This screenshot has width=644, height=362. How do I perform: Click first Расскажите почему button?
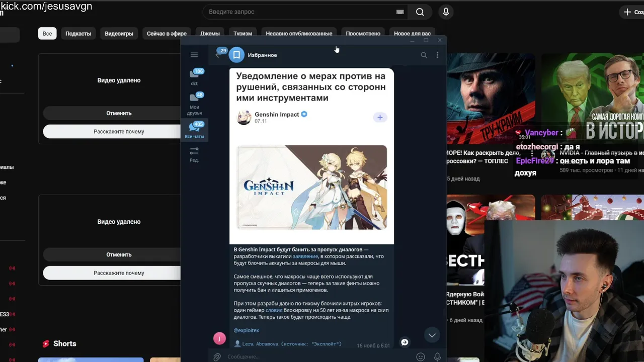[119, 131]
